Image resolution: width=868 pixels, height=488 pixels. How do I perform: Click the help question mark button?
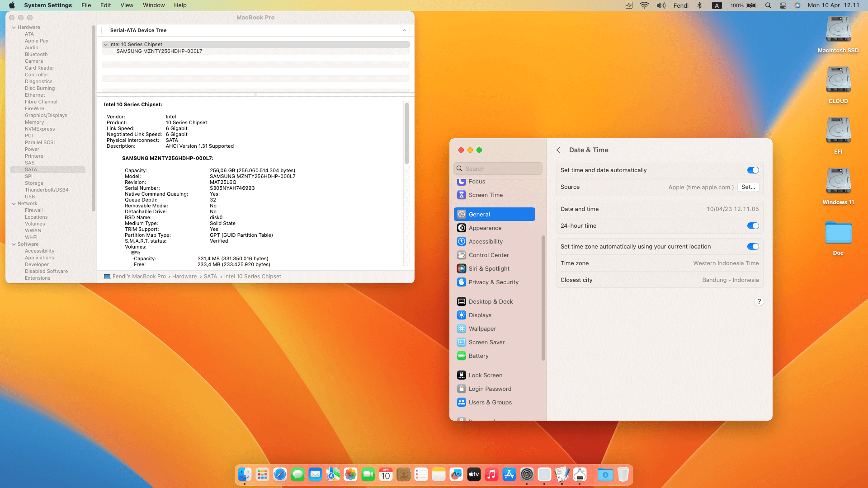(759, 301)
